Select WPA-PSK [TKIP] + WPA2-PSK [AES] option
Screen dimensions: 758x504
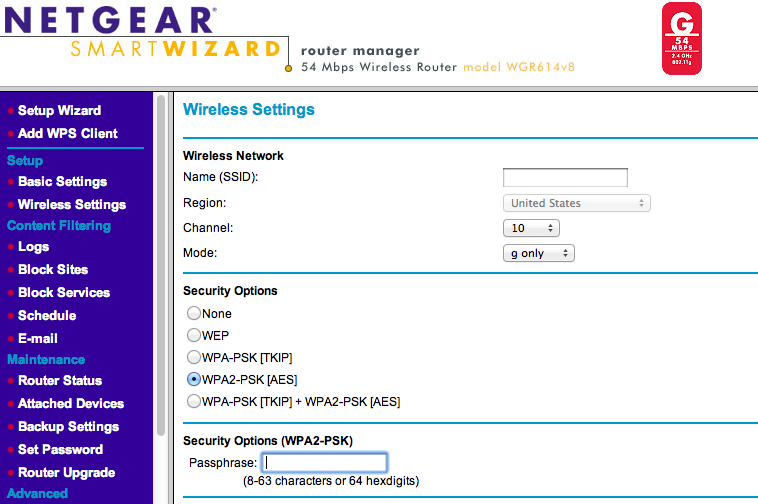click(x=194, y=401)
